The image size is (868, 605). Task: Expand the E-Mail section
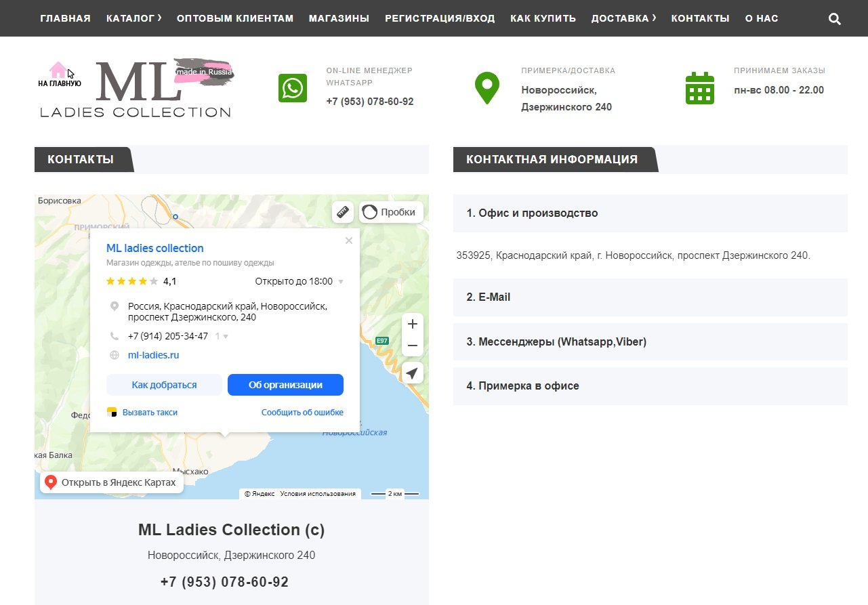click(650, 297)
